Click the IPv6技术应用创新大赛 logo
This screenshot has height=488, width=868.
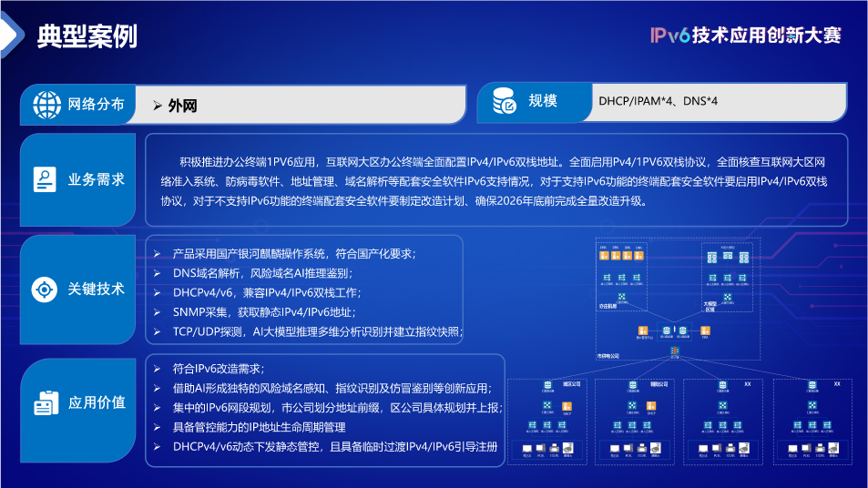coord(744,35)
